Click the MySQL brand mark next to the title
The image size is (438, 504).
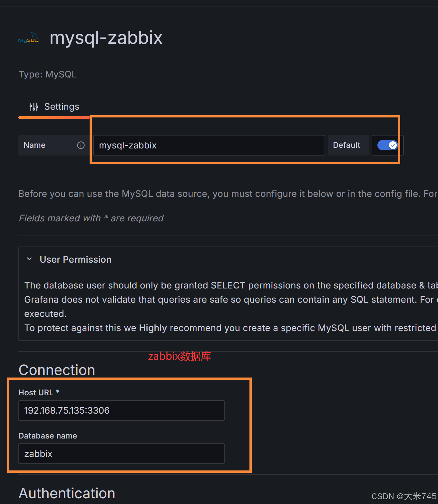click(29, 37)
